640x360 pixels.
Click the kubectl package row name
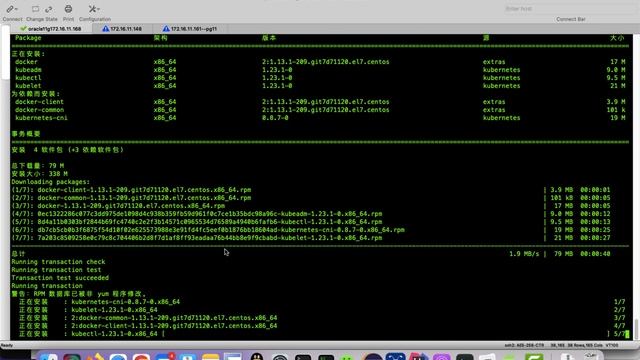pos(28,78)
